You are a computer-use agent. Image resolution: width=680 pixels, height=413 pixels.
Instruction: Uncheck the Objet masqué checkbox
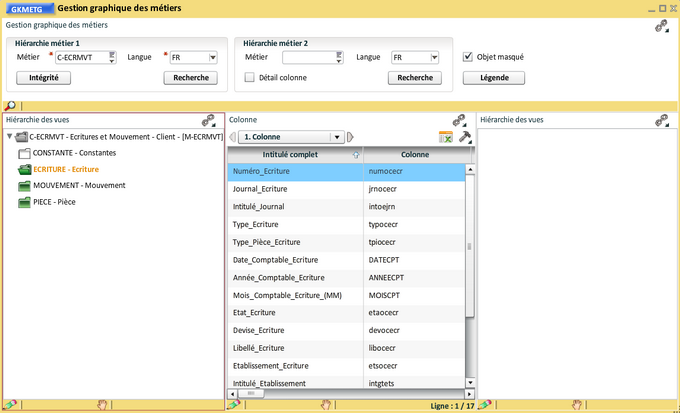coord(468,57)
